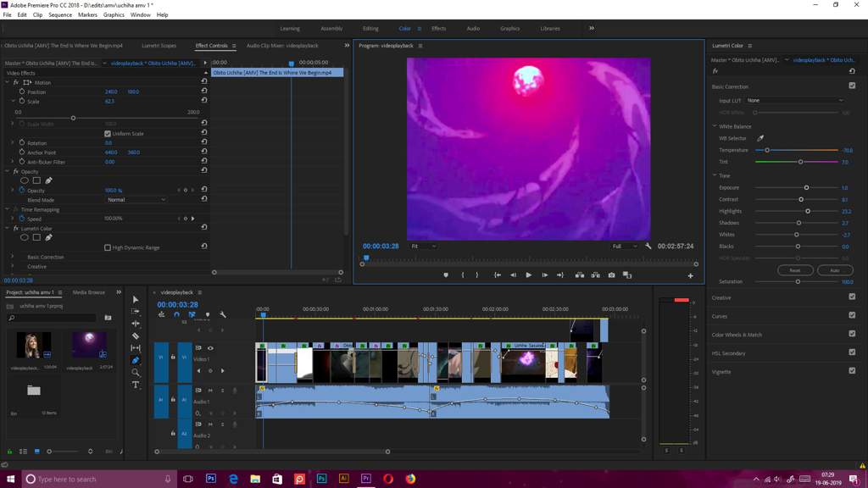Click Step Back one frame button
The height and width of the screenshot is (488, 868).
click(513, 275)
